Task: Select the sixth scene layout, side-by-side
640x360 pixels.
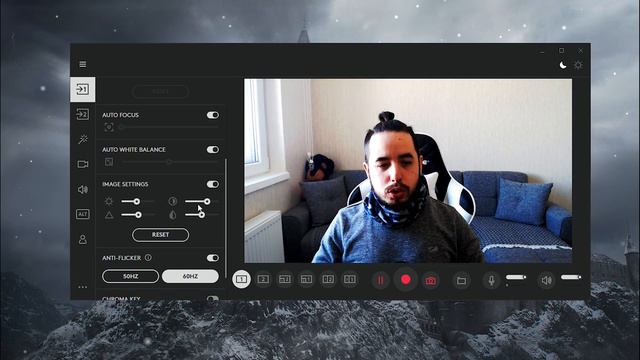Action: [x=350, y=280]
